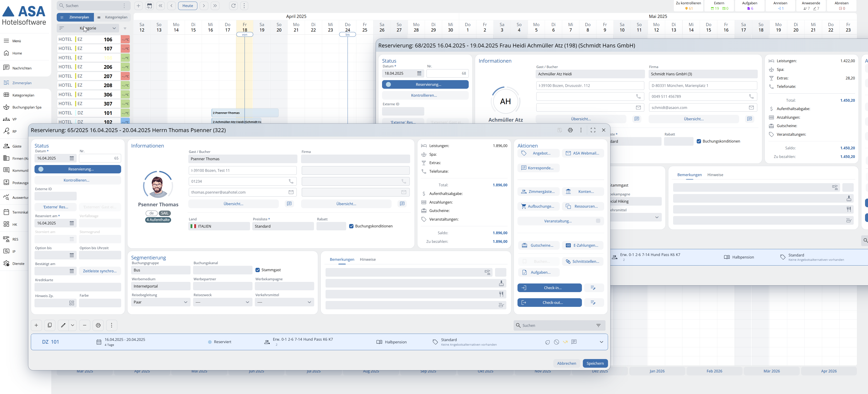Click the Abbrechen button
868x394 pixels.
click(566, 363)
